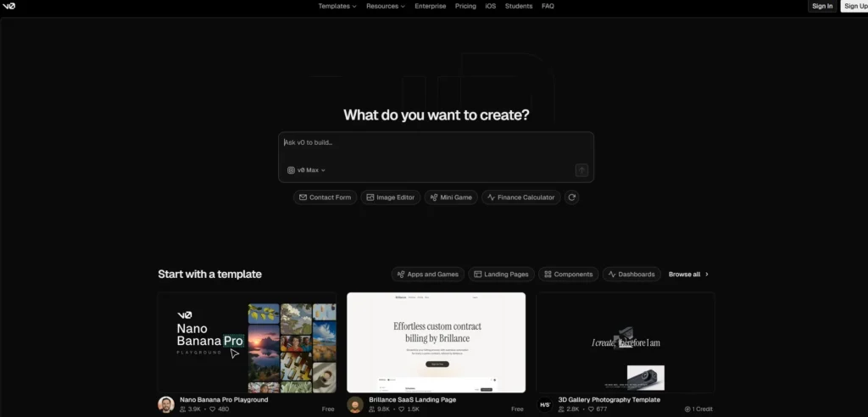Viewport: 868px width, 417px height.
Task: Click the 3D Gallery Photography Template title
Action: tap(609, 400)
